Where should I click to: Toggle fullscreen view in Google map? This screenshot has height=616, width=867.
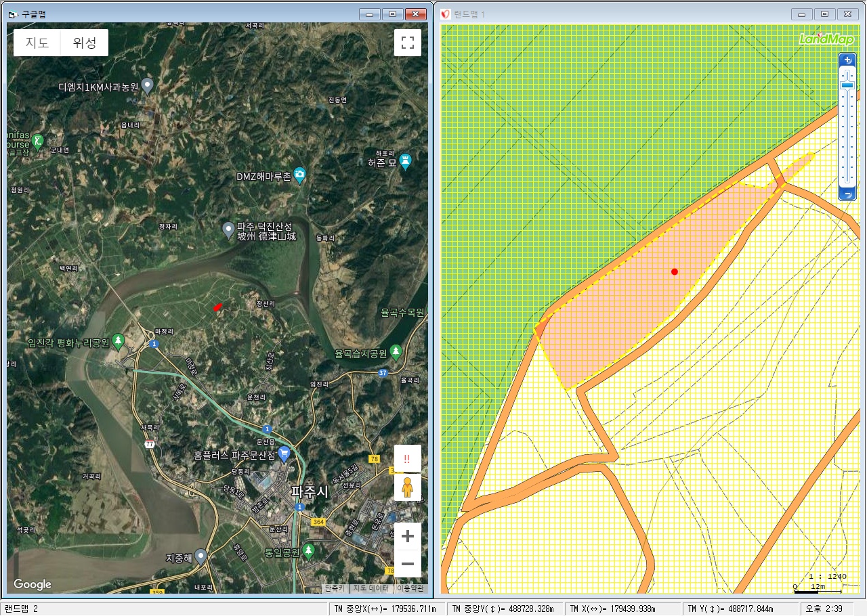[x=408, y=43]
